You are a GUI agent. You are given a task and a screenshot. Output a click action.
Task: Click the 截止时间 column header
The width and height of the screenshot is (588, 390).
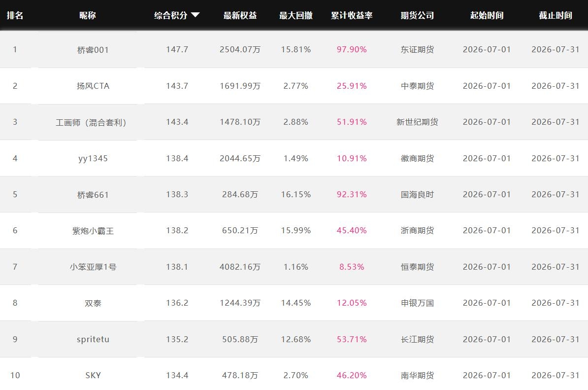[x=555, y=15]
